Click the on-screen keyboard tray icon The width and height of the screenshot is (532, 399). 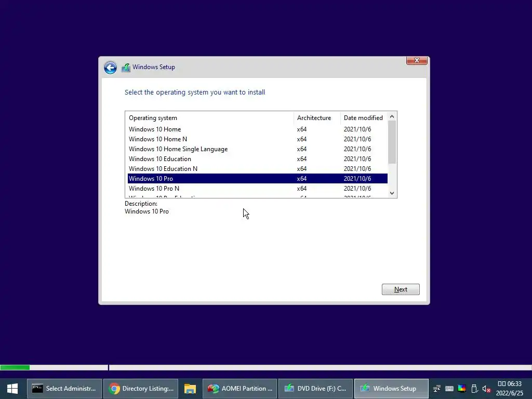coord(449,389)
